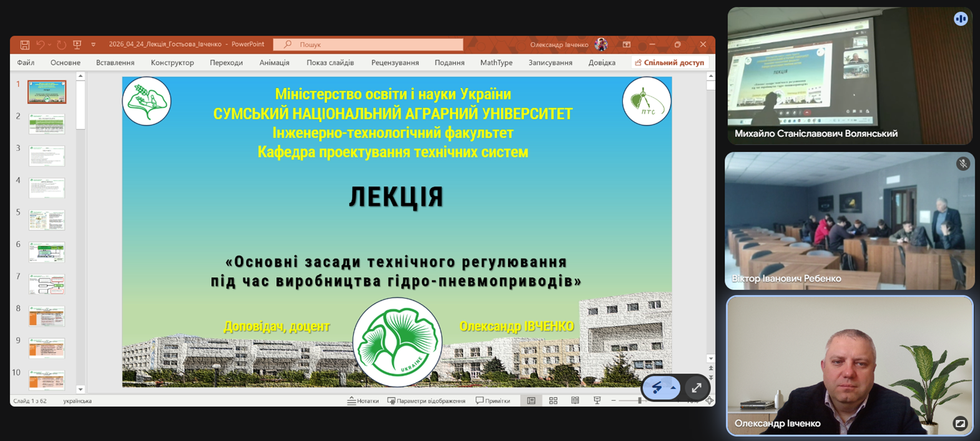980x441 pixels.
Task: Expand the arrow next to annotation tool
Action: [674, 388]
